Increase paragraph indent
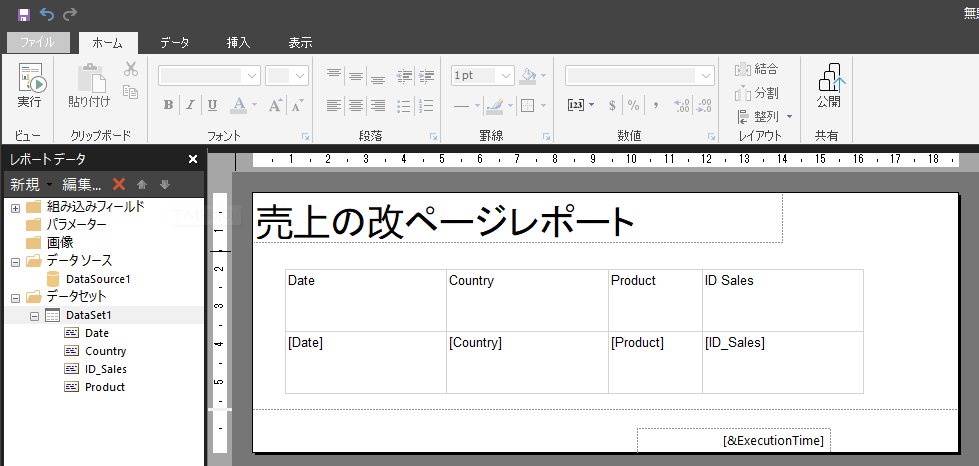This screenshot has width=979, height=466. pyautogui.click(x=426, y=76)
